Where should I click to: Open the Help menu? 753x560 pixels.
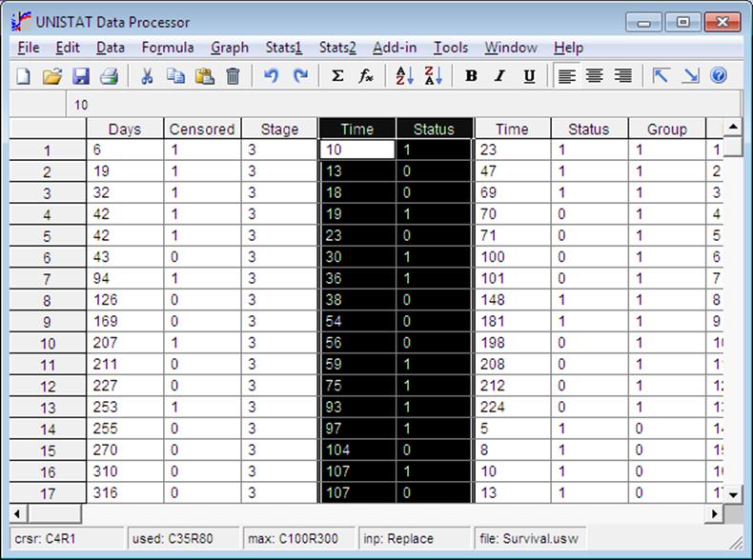click(x=569, y=48)
